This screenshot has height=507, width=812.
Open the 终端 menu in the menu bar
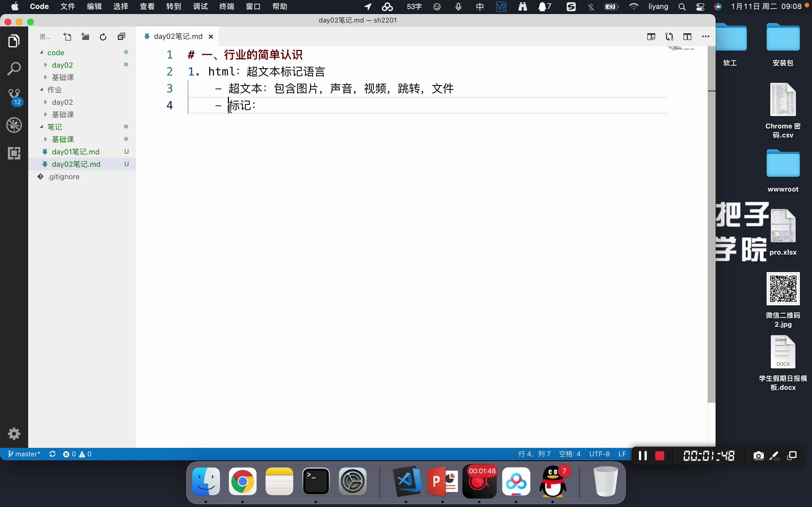226,6
